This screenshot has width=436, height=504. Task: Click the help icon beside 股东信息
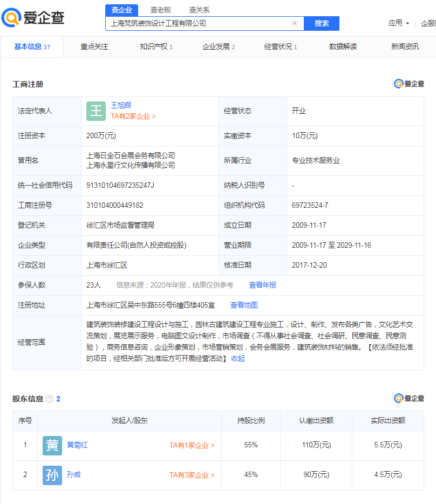point(50,399)
